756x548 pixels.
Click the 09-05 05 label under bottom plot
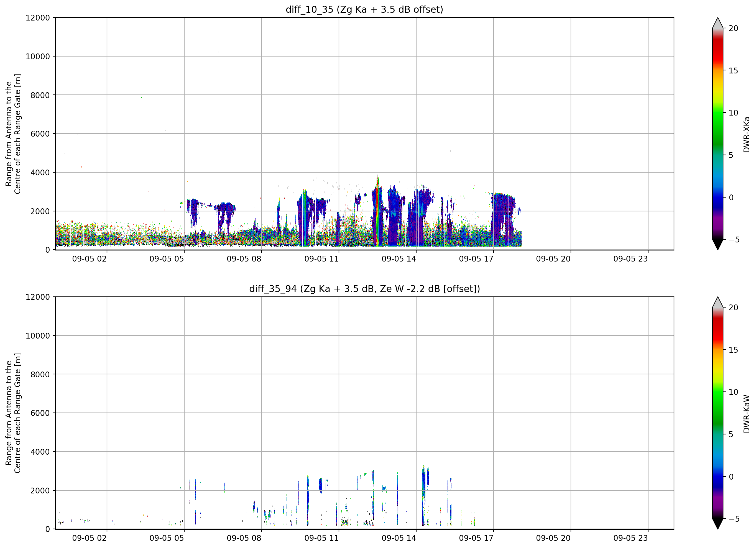[167, 538]
